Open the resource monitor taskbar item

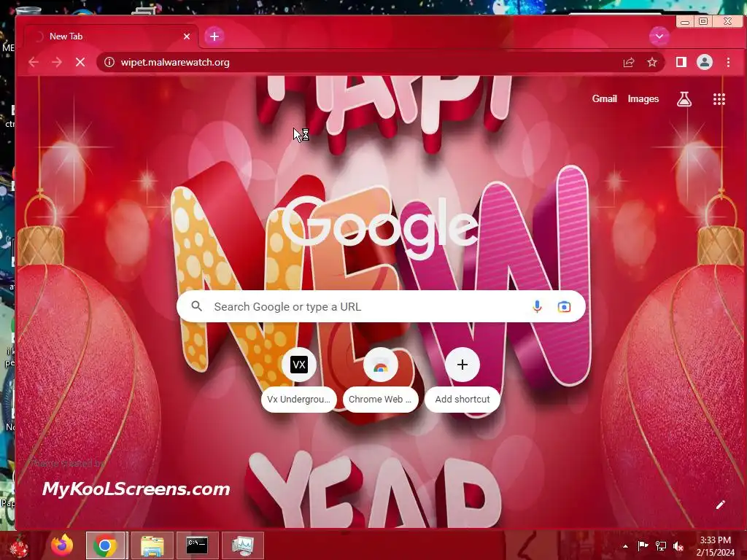(242, 545)
